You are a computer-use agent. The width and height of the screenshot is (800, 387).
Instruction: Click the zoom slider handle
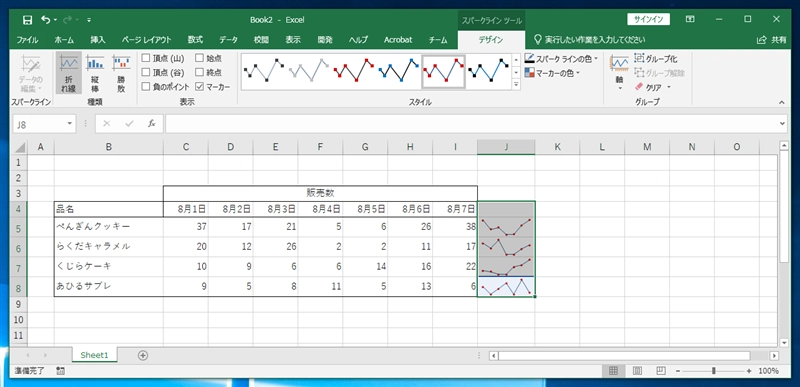[x=714, y=371]
